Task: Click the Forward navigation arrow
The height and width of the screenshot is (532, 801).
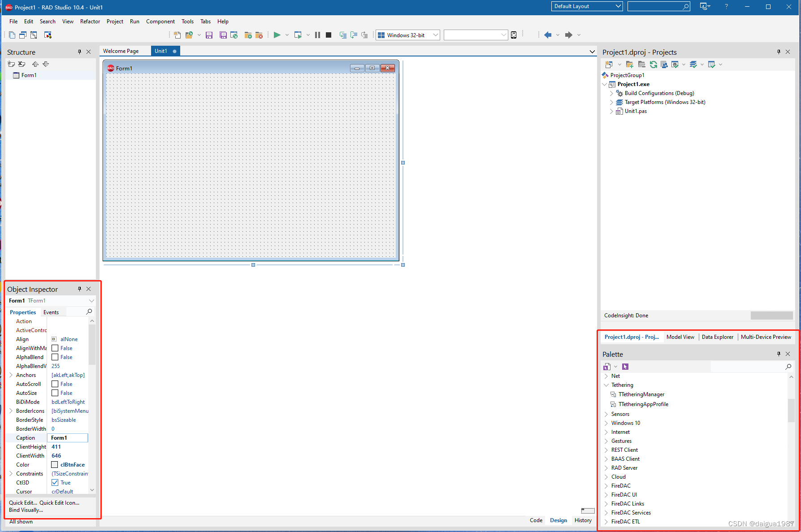Action: click(x=568, y=35)
